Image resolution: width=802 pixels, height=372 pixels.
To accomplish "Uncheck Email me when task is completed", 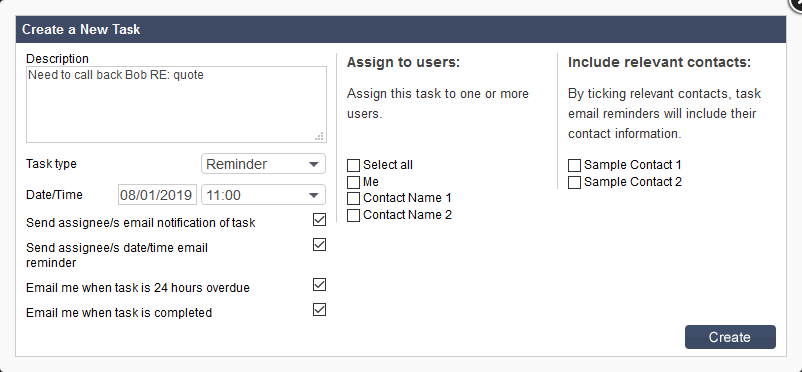I will [319, 310].
